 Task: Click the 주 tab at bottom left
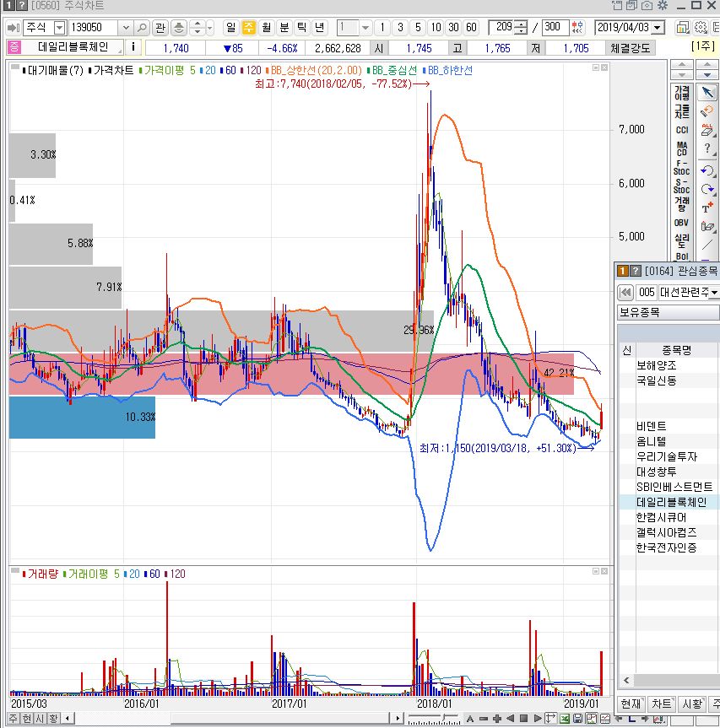pyautogui.click(x=13, y=718)
